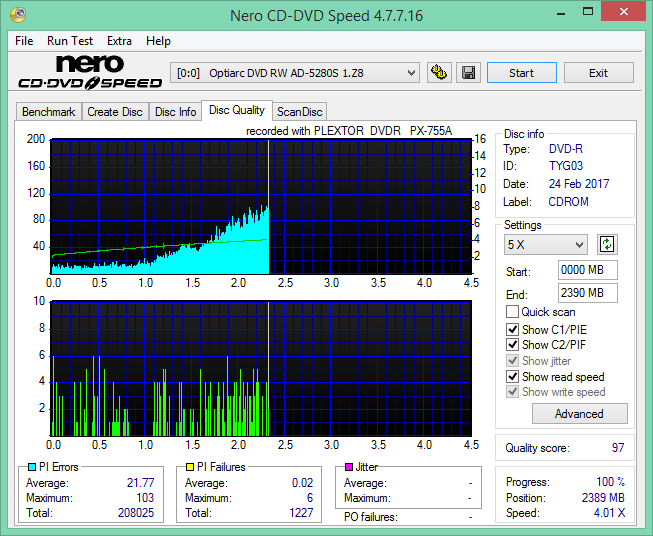Click the Exit button

pyautogui.click(x=599, y=73)
